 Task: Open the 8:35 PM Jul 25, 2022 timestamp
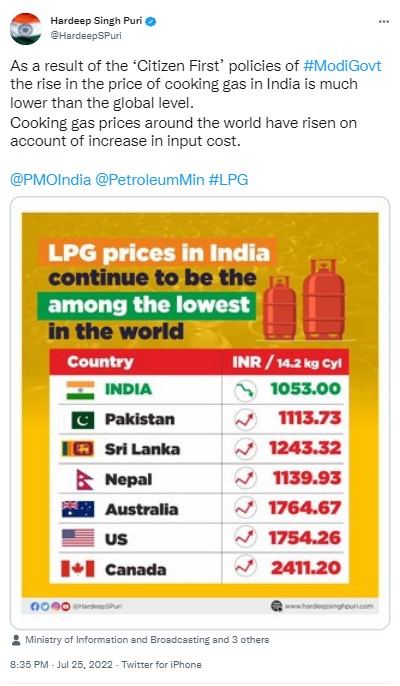[61, 665]
